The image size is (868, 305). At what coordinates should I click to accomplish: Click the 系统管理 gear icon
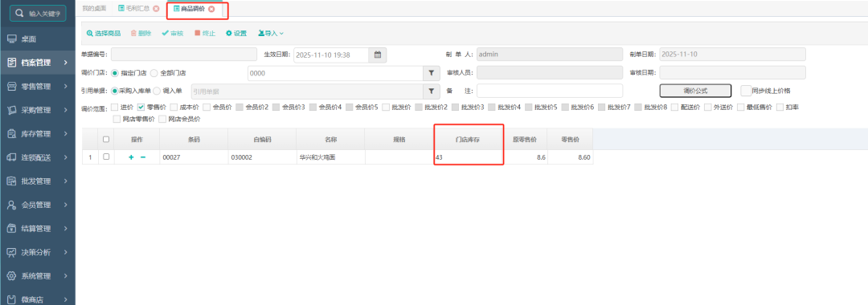(x=11, y=276)
